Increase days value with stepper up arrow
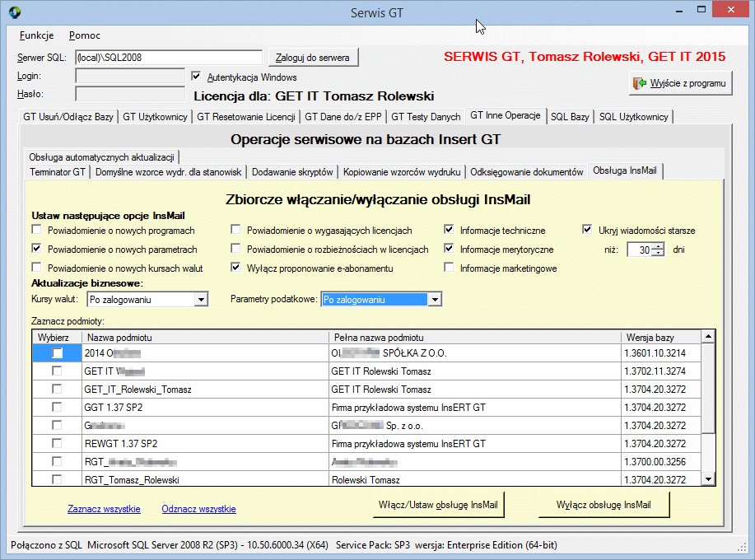Image resolution: width=755 pixels, height=560 pixels. point(659,246)
